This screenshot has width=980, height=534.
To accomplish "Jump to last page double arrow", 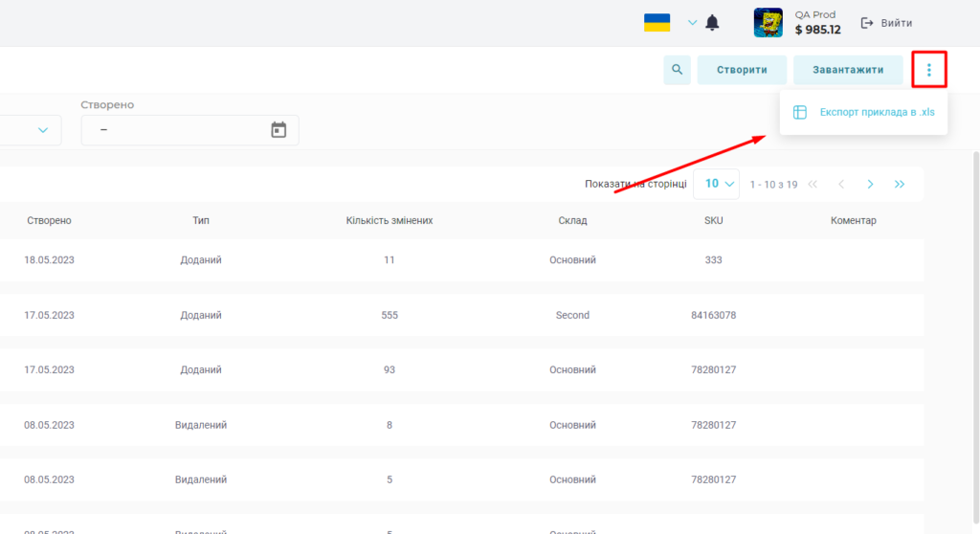I will pyautogui.click(x=899, y=184).
